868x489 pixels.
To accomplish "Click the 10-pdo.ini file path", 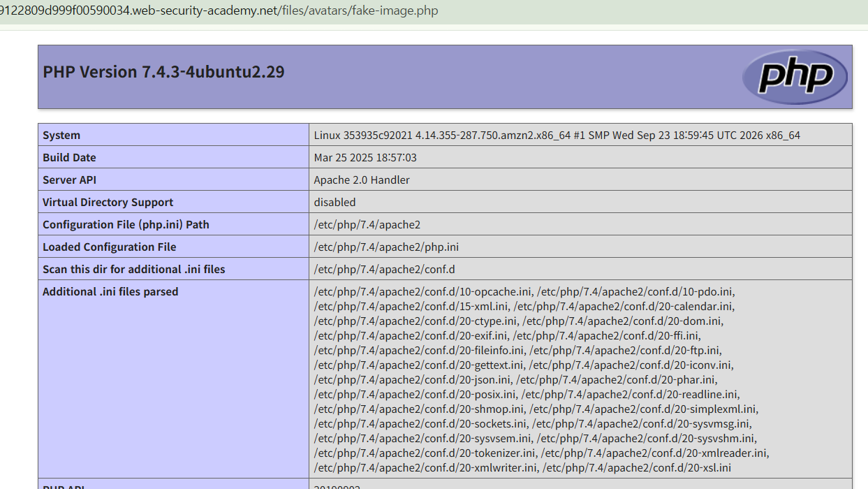I will click(x=635, y=291).
